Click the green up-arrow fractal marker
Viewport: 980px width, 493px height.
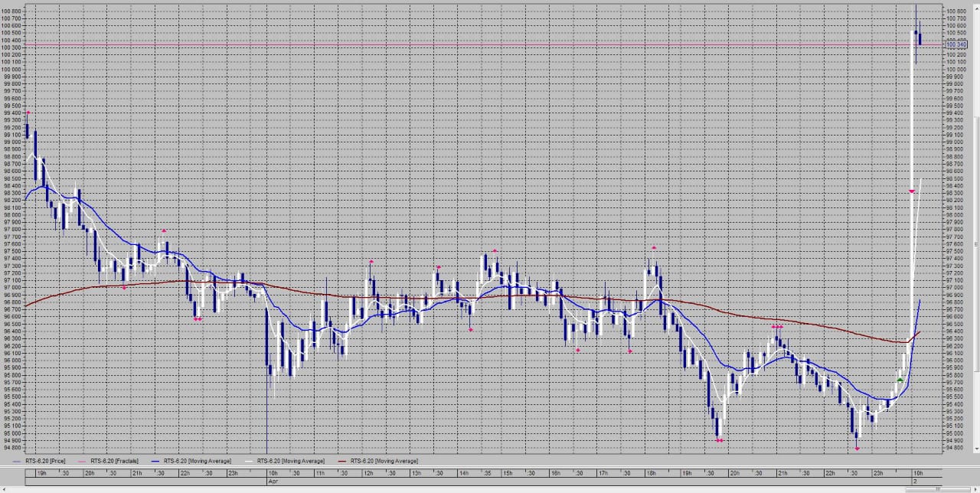click(x=900, y=379)
